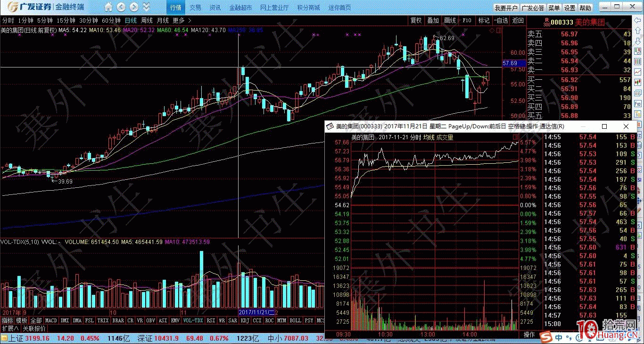
Task: Open the 积分商城 tab
Action: coord(308,8)
